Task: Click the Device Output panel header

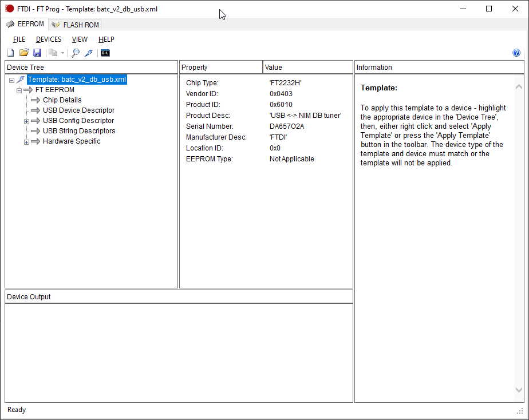Action: pos(179,296)
